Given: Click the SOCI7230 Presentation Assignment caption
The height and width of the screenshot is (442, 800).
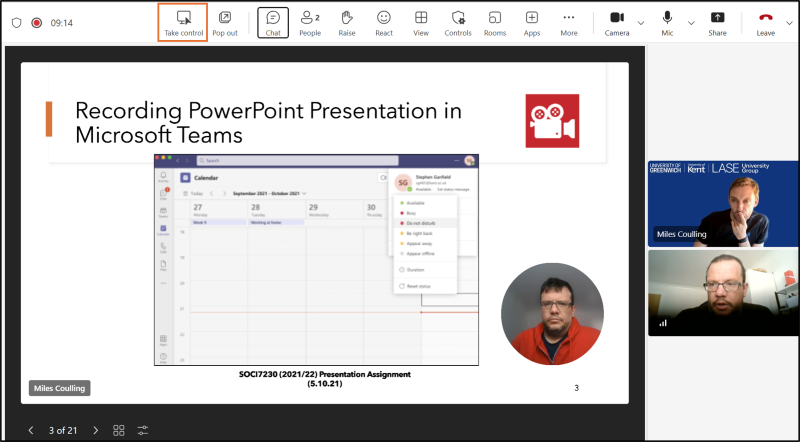Looking at the screenshot, I should point(324,379).
